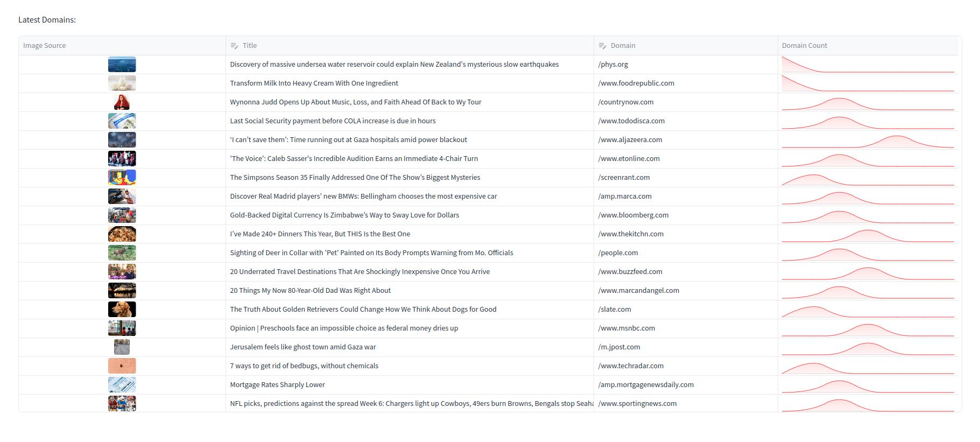Select the /countrynow.com domain cell

(x=686, y=102)
